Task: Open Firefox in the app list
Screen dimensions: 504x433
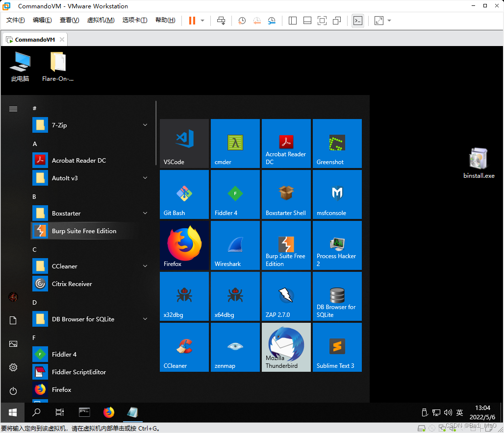Action: 90,389
